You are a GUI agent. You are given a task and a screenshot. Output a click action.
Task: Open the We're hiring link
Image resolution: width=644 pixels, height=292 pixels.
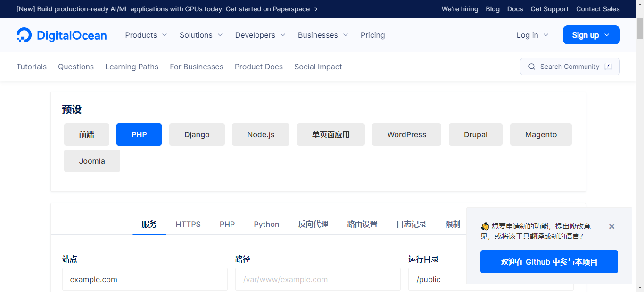460,9
